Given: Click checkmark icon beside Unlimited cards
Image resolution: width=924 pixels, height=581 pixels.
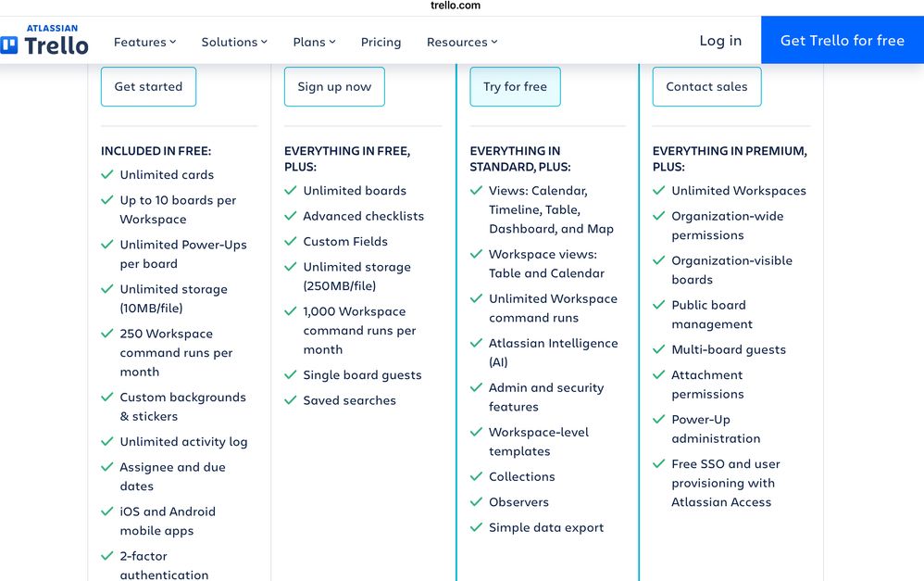Looking at the screenshot, I should click(x=107, y=174).
